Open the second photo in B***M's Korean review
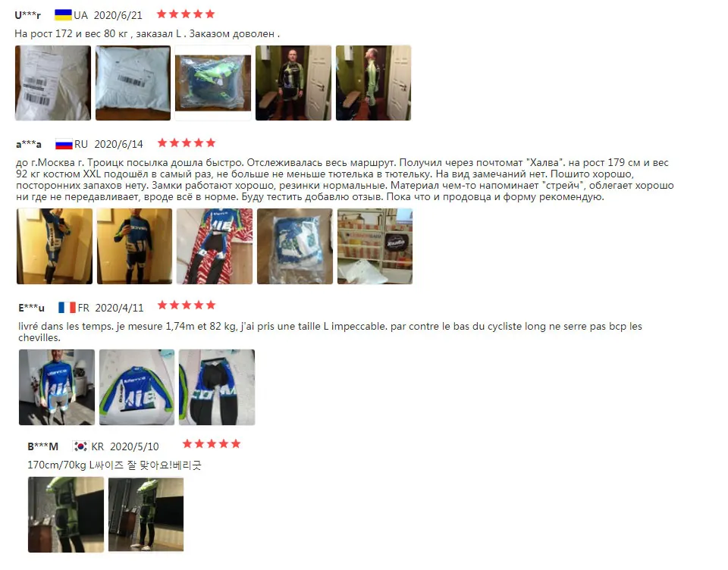This screenshot has width=728, height=570. point(146,515)
